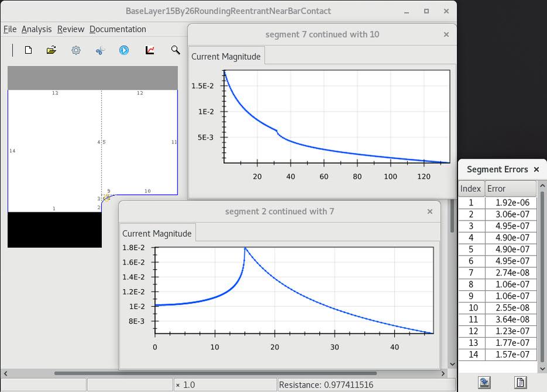
Task: Open the Review menu
Action: tap(70, 29)
